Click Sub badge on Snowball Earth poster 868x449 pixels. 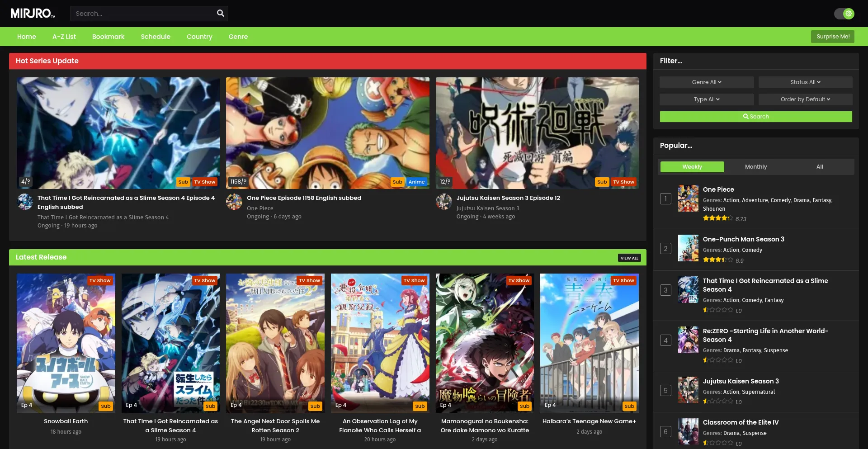click(x=106, y=406)
